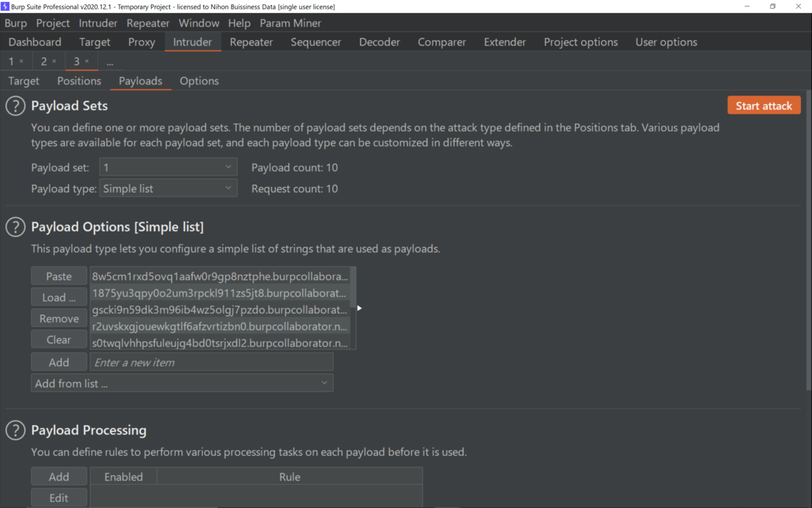
Task: Switch to the Sequencer tab
Action: coord(316,42)
